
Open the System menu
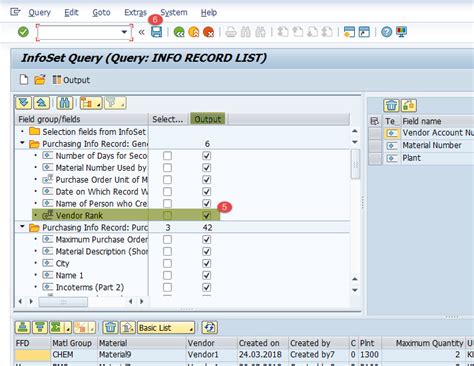click(x=174, y=13)
